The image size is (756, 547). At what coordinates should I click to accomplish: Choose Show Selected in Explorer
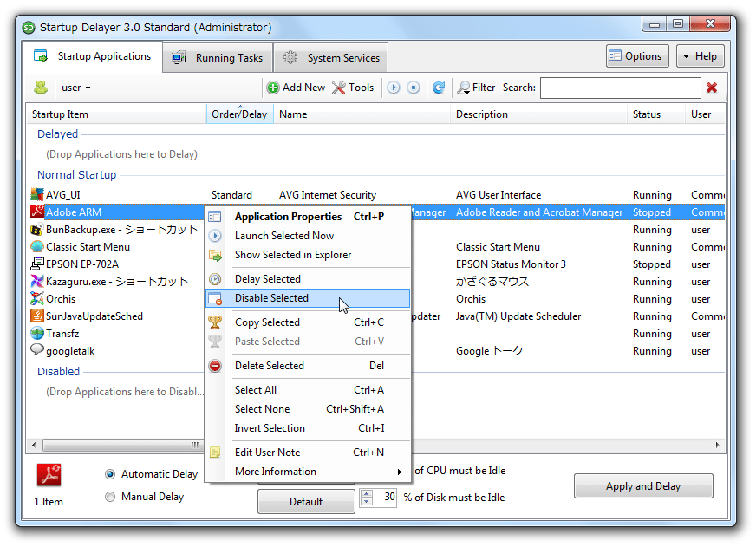click(x=309, y=255)
